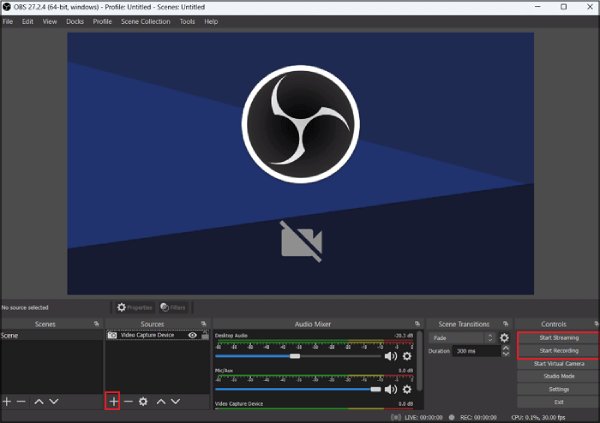Image resolution: width=600 pixels, height=423 pixels.
Task: Move scene down with arrow icon
Action: click(54, 402)
